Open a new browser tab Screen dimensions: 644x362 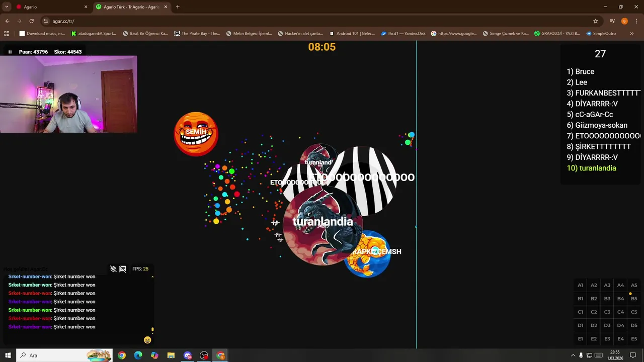tap(178, 7)
